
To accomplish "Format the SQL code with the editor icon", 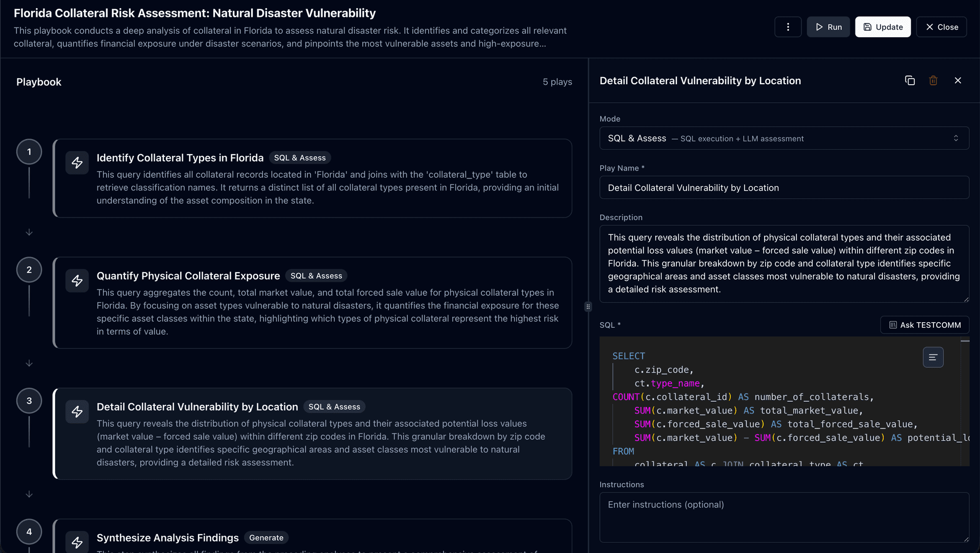I will click(x=933, y=357).
